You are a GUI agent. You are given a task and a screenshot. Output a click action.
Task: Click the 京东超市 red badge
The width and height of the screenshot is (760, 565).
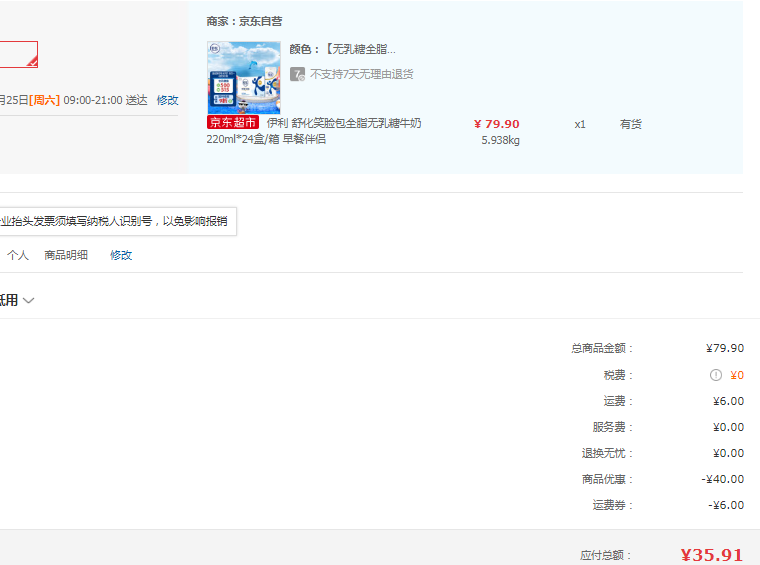[x=233, y=123]
